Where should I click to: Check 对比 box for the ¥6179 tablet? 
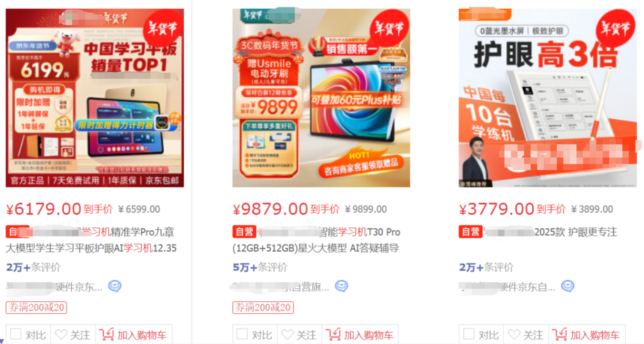click(x=16, y=334)
